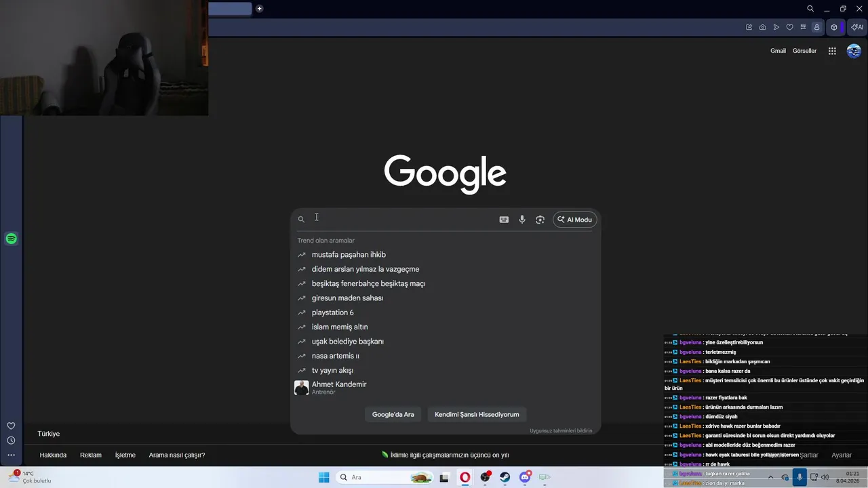Click the Windows taskbar search box Ara

coord(384,477)
